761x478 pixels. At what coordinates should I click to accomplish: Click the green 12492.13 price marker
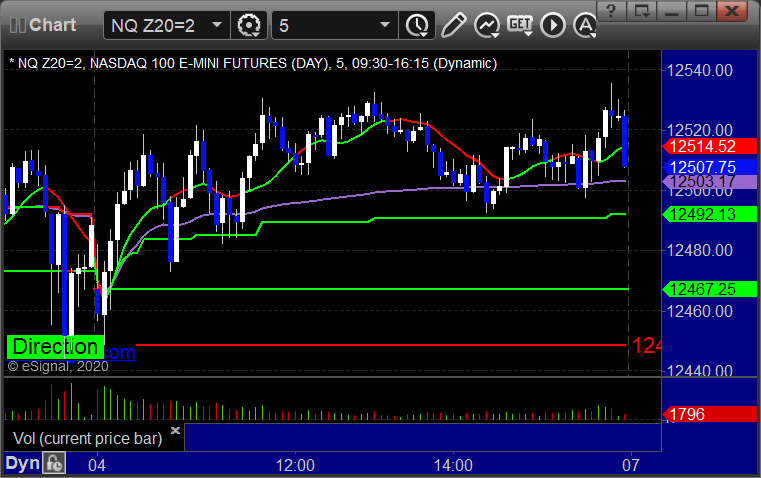710,214
